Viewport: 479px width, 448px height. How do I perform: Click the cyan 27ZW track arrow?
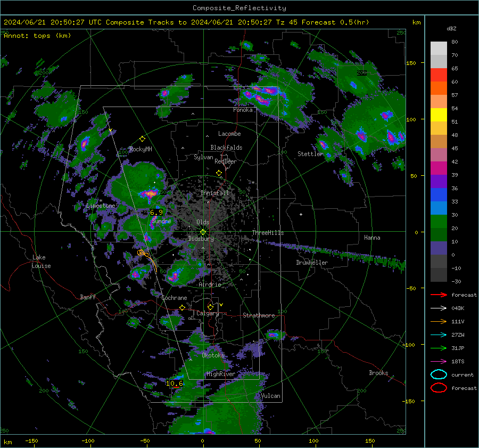(x=439, y=335)
